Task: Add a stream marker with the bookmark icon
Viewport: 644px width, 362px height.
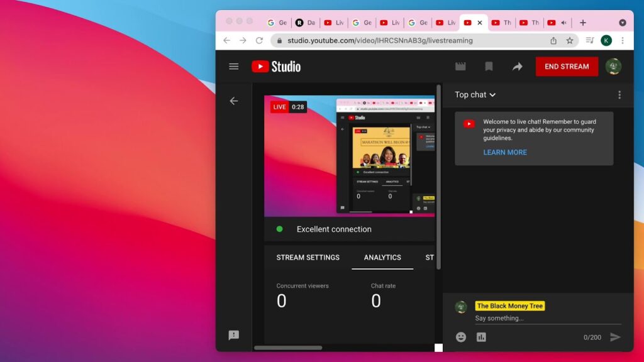Action: click(489, 67)
